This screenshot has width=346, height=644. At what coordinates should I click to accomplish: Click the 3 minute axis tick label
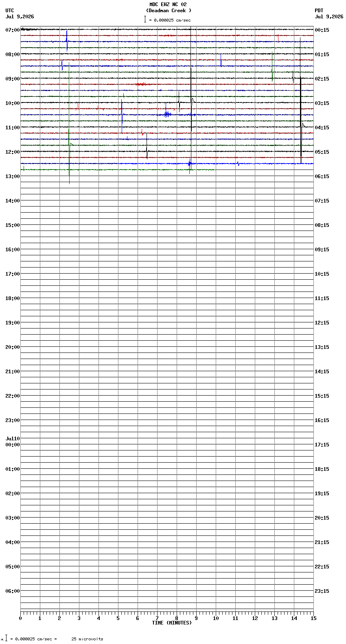[x=79, y=618]
